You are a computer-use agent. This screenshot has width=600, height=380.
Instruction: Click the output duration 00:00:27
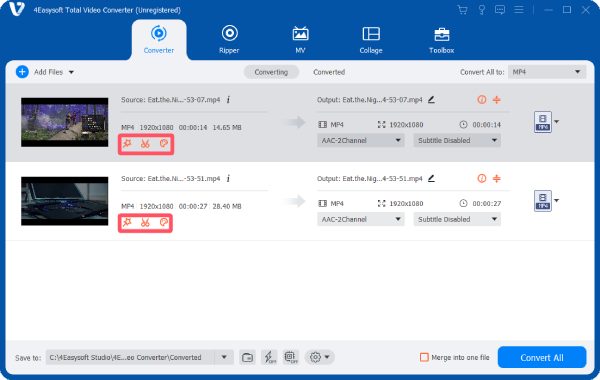(487, 204)
